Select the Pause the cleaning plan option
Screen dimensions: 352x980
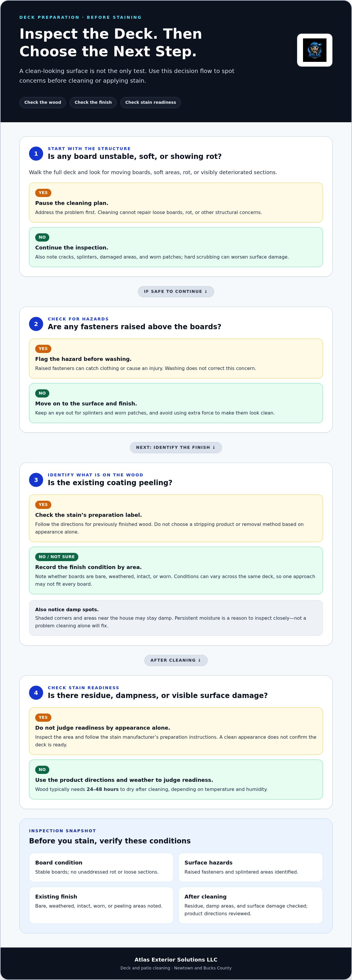point(176,203)
